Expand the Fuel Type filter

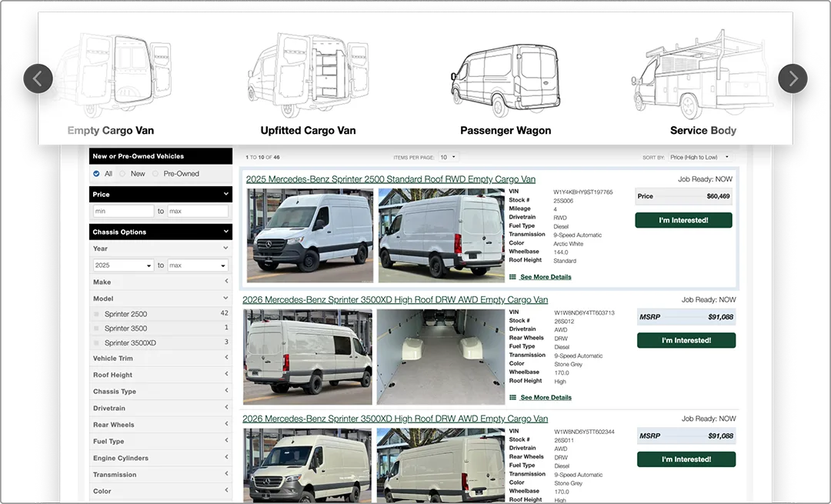pos(161,441)
